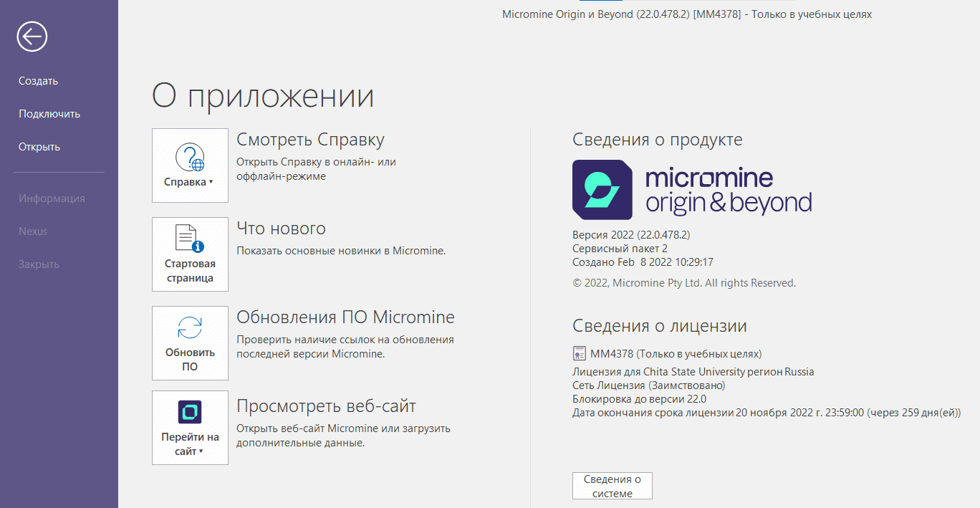Click the Открыть Справку в онлайн description
This screenshot has width=980, height=508.
[316, 169]
